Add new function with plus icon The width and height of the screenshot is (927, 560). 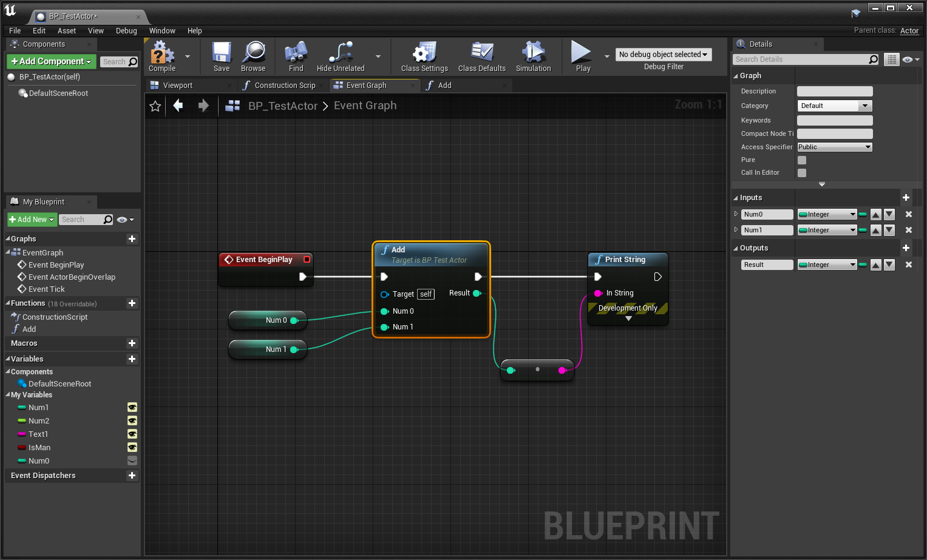tap(132, 303)
